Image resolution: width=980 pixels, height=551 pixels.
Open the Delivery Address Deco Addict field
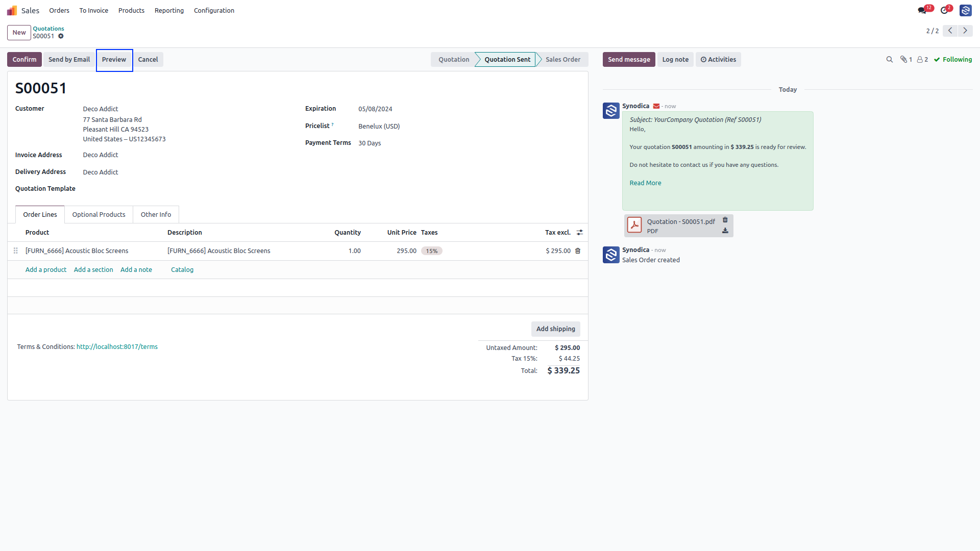[x=101, y=172]
